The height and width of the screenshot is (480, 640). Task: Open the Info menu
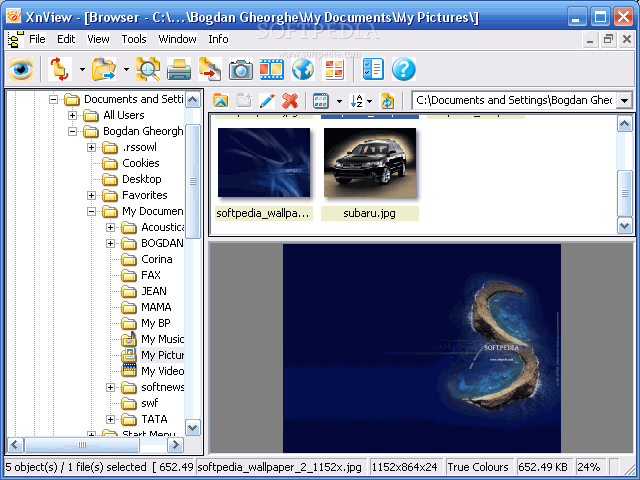point(218,39)
